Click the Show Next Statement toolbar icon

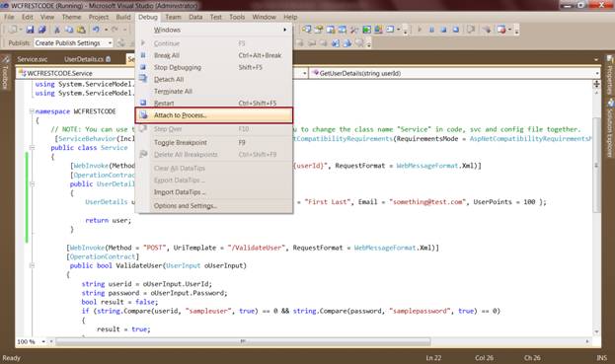coord(471,29)
